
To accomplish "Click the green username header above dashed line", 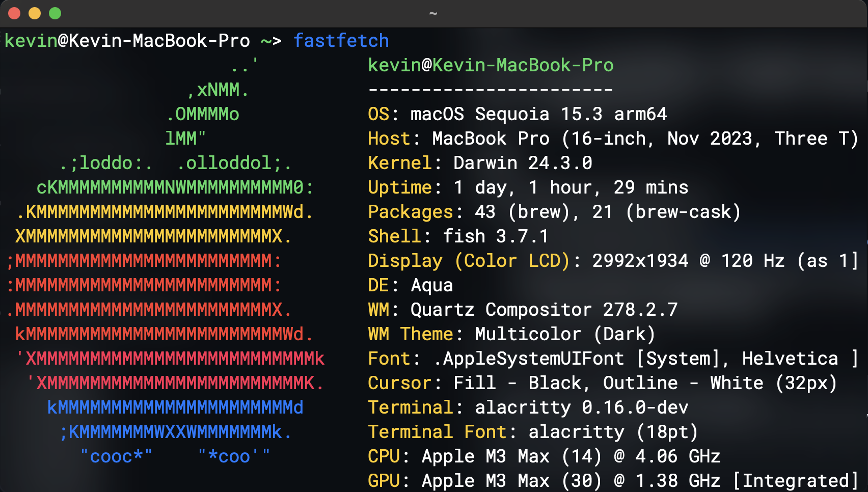I will (x=491, y=65).
